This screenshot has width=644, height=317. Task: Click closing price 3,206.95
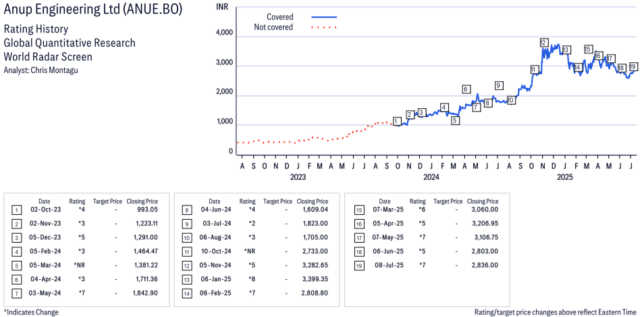click(485, 224)
